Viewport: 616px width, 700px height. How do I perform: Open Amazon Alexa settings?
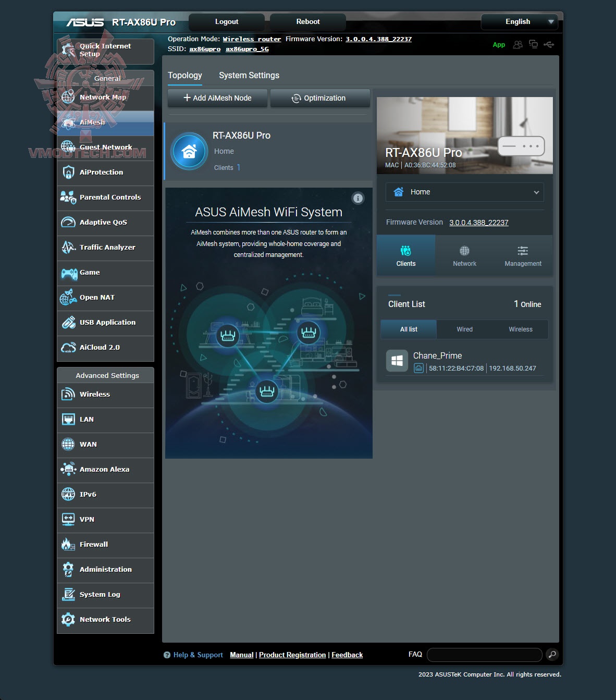[105, 470]
